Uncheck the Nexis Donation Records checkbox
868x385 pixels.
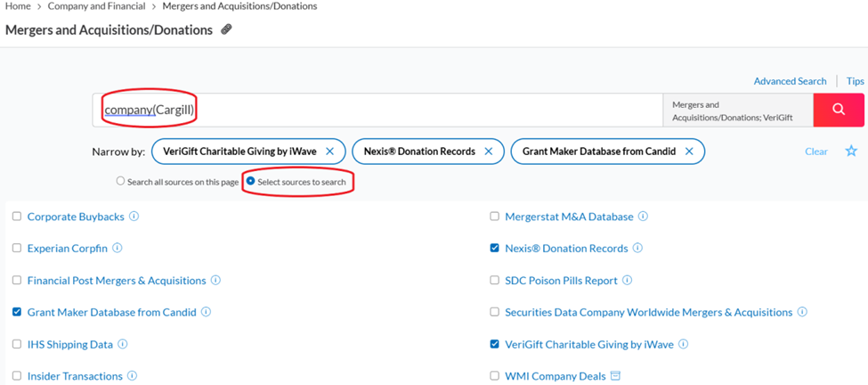tap(494, 248)
